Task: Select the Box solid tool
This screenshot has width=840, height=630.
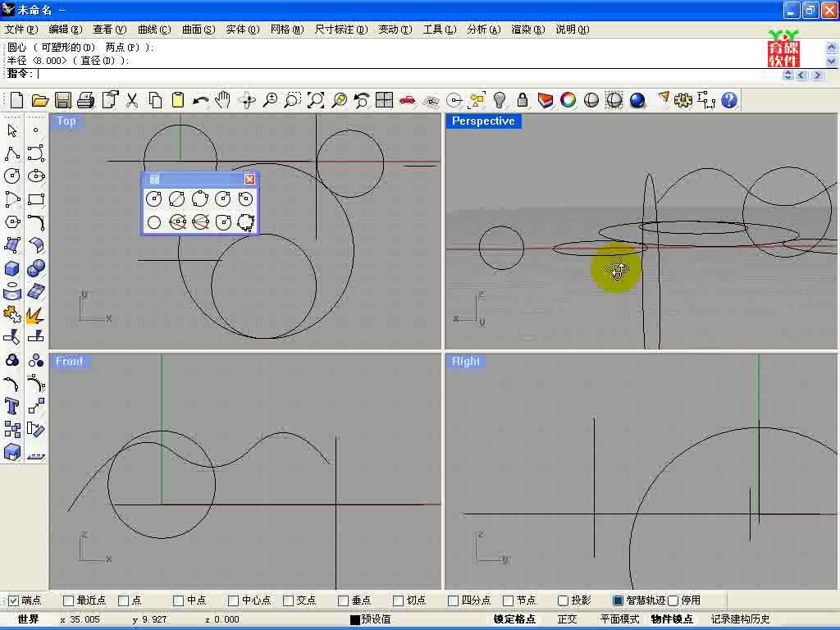Action: pos(12,268)
